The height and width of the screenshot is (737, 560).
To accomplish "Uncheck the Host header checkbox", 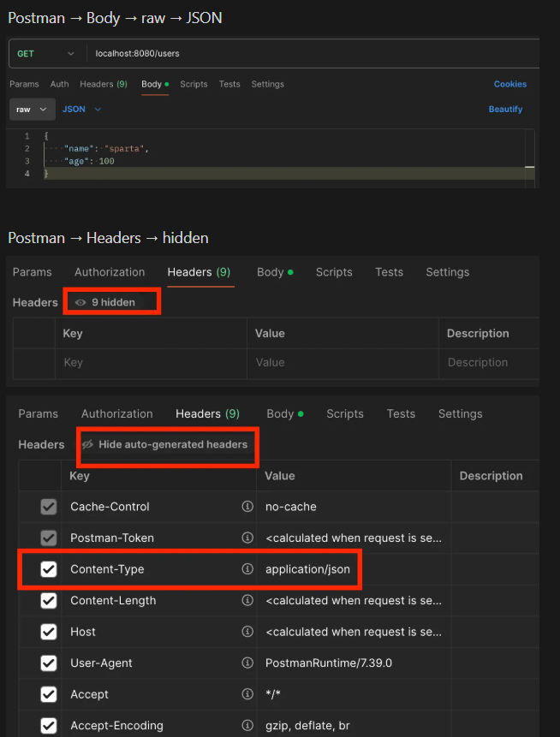I will [49, 632].
